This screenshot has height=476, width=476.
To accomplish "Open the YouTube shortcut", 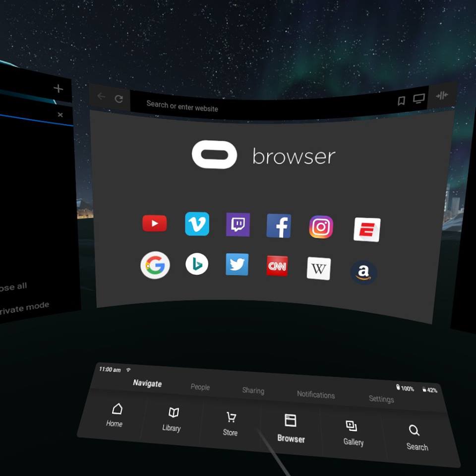I will click(154, 223).
